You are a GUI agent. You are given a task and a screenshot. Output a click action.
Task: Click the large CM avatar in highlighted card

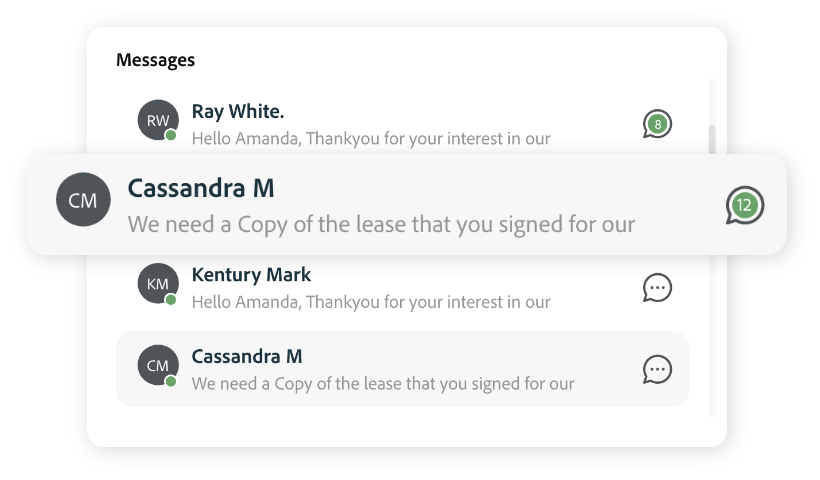(x=83, y=199)
